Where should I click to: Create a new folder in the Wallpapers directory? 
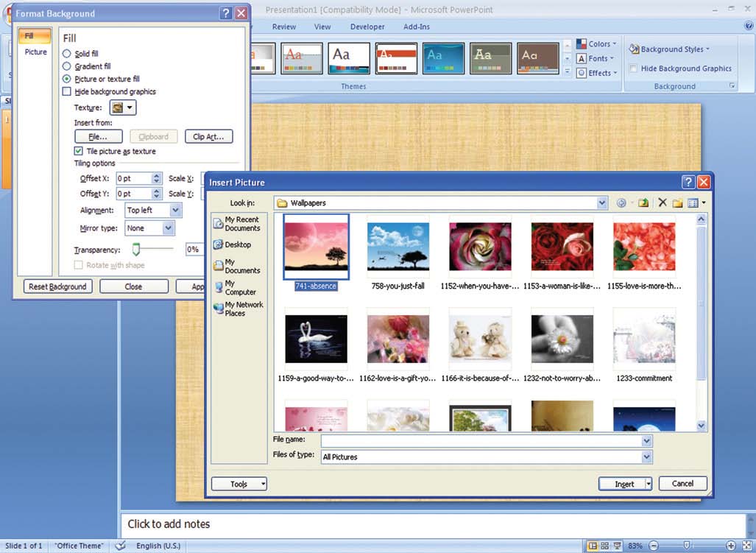tap(678, 202)
